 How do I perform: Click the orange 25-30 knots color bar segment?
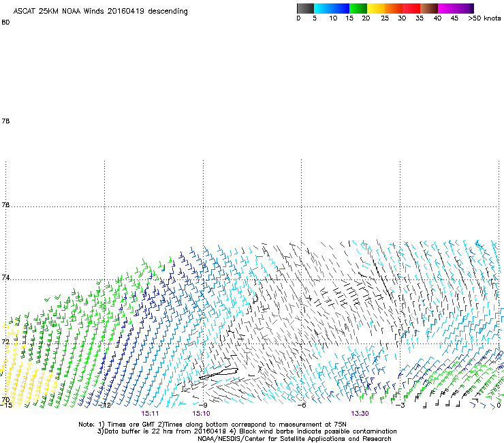[x=394, y=8]
